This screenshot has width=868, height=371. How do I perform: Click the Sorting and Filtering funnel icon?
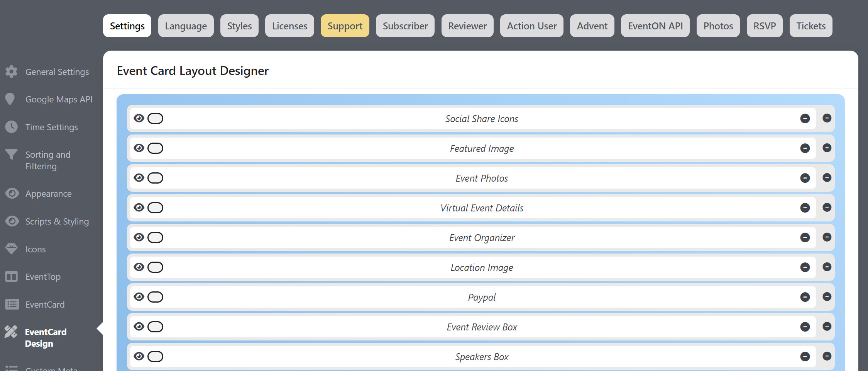pos(12,154)
